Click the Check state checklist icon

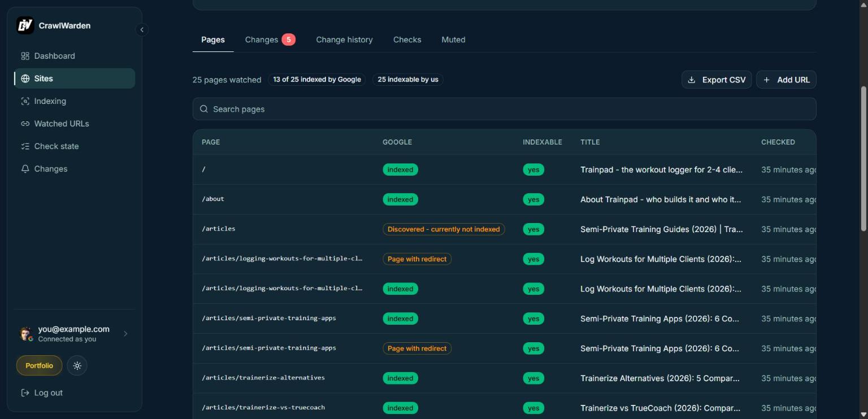click(x=25, y=146)
